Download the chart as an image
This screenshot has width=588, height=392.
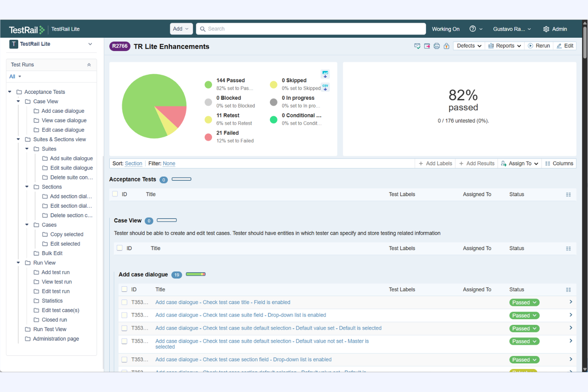coord(325,74)
